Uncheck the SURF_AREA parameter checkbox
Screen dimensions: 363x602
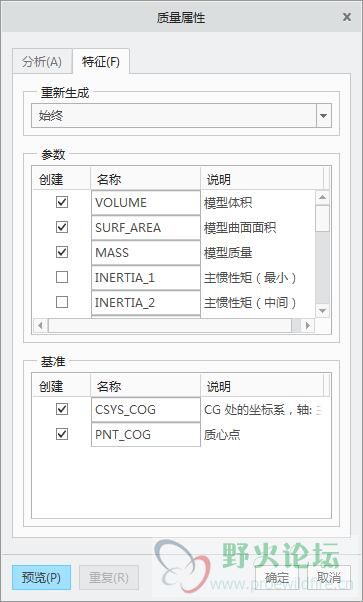[62, 227]
